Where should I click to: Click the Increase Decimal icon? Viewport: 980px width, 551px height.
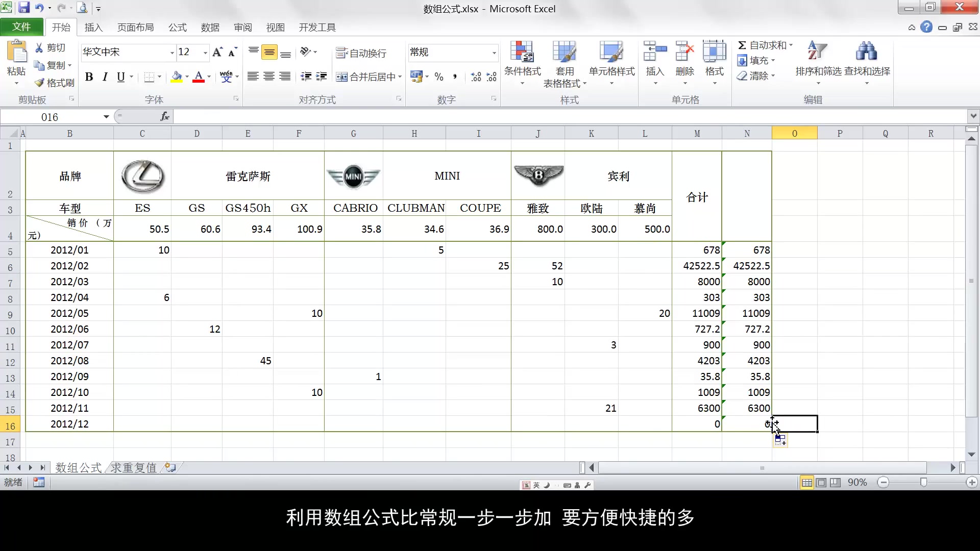(x=476, y=77)
